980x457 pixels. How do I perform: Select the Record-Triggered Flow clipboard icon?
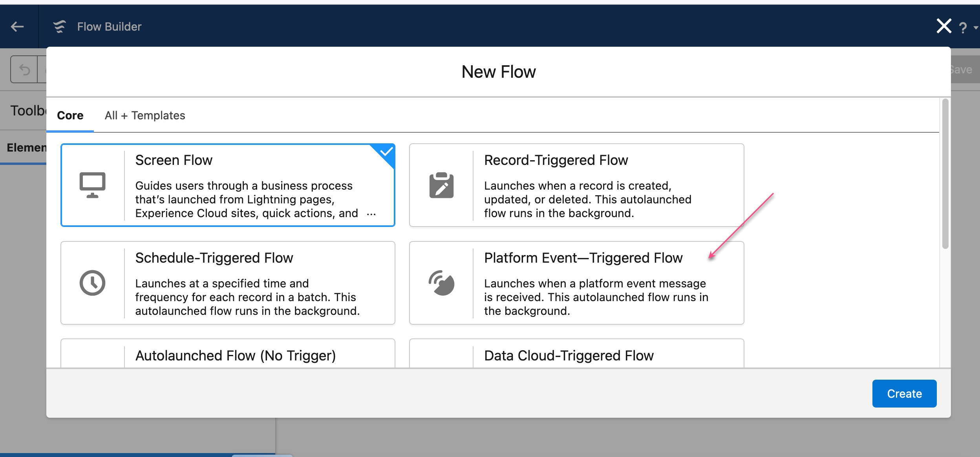441,185
